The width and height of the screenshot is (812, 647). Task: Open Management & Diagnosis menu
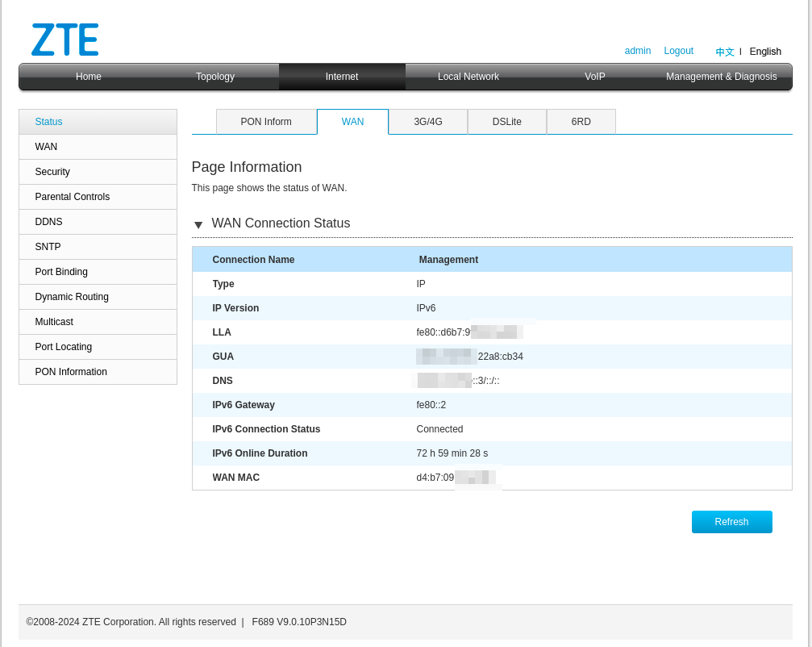721,77
